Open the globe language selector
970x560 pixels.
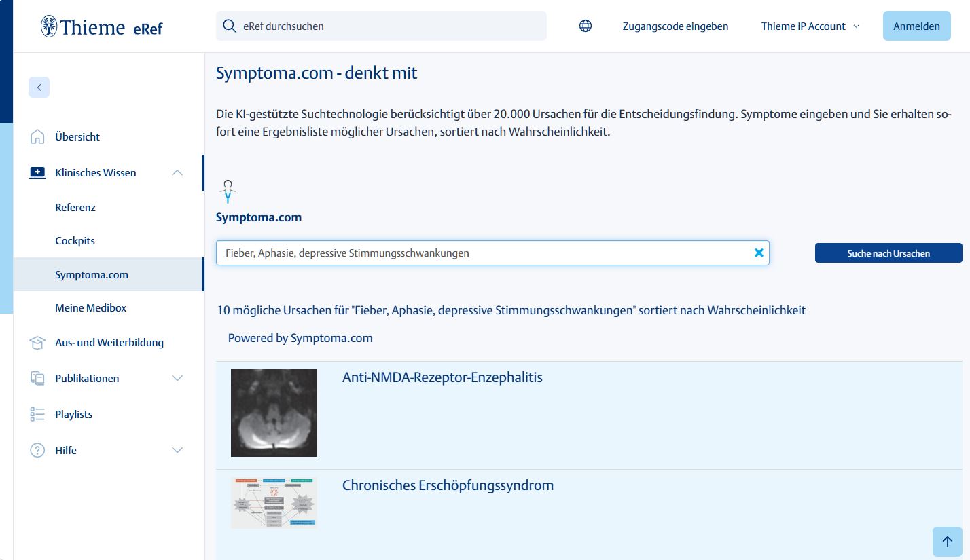coord(586,26)
